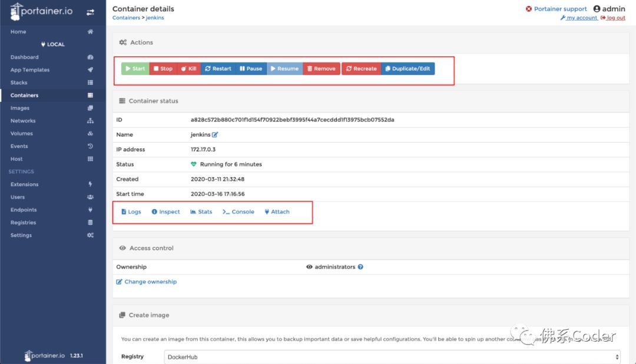Image resolution: width=636 pixels, height=364 pixels.
Task: Click the Volumes cubes icon
Action: click(x=90, y=134)
